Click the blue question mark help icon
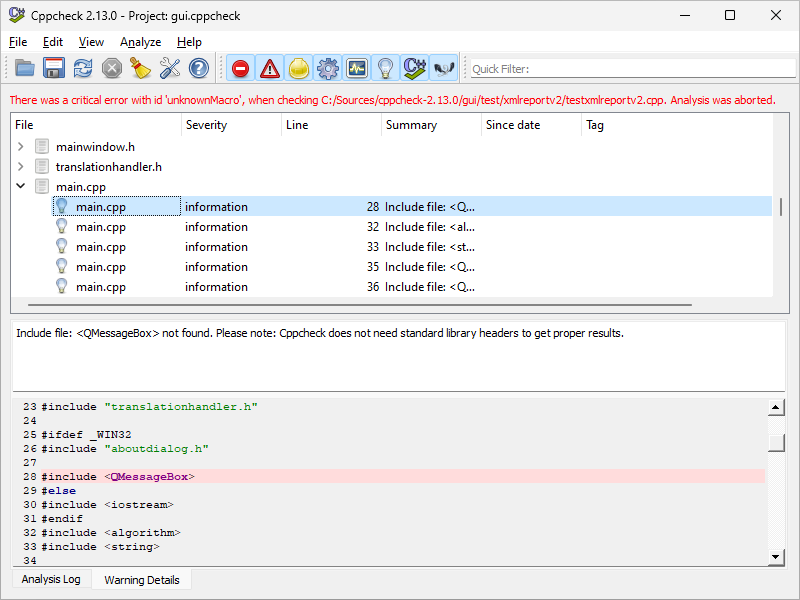The image size is (800, 600). 199,68
